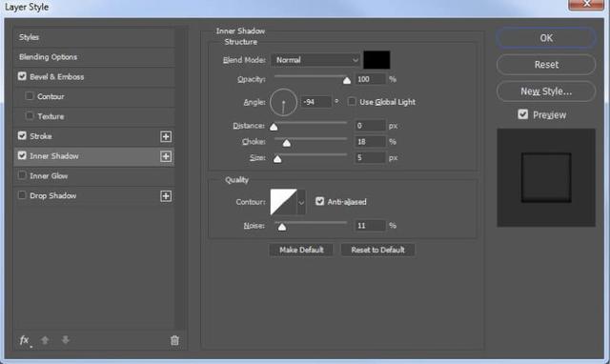Enable the Contour checkbox under Bevel
The image size is (610, 364).
(x=30, y=95)
